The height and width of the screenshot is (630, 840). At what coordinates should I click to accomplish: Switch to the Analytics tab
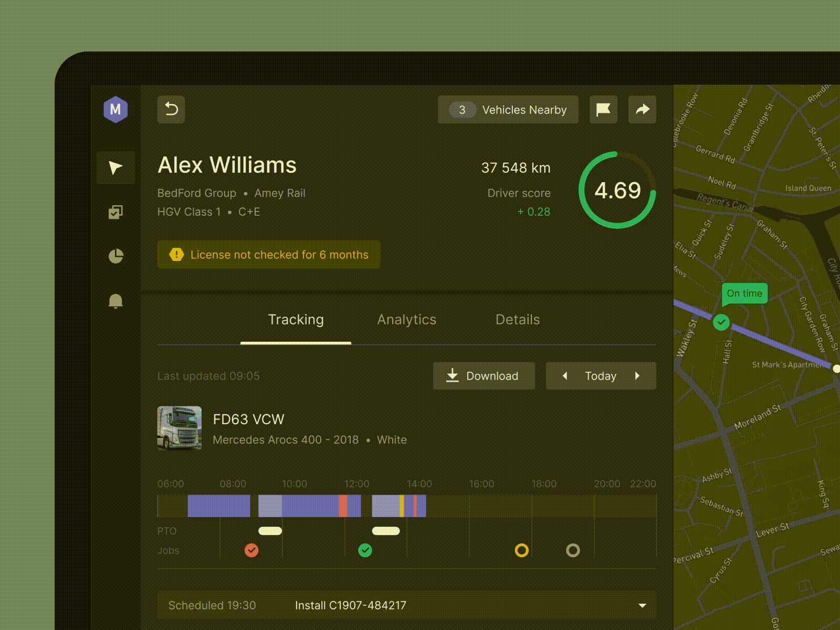click(407, 320)
